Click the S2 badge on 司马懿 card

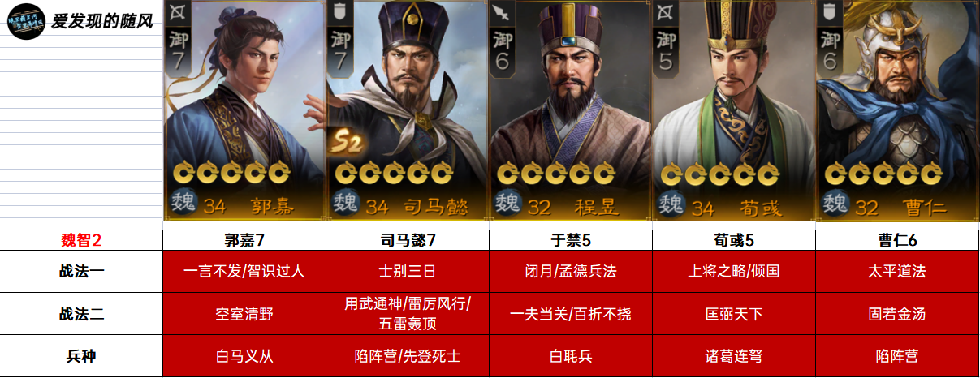coord(345,143)
